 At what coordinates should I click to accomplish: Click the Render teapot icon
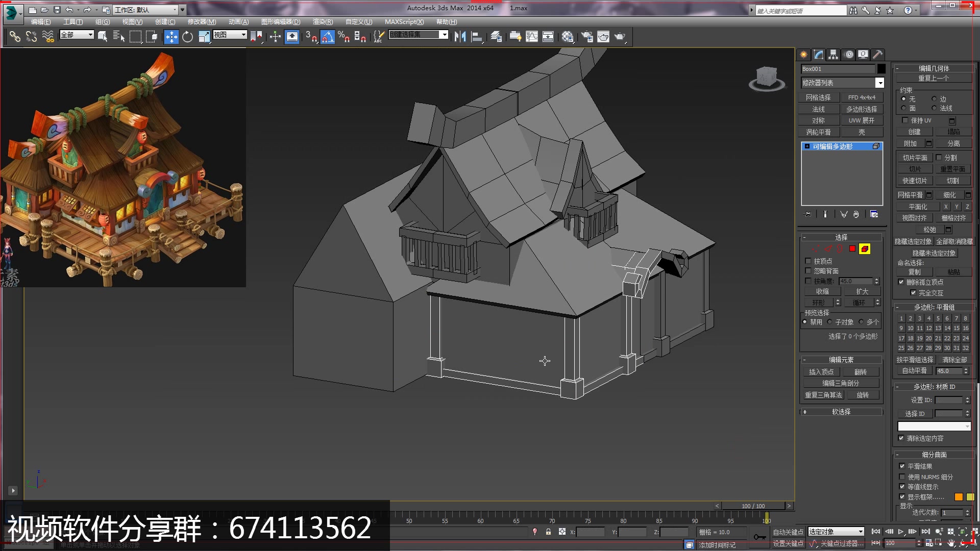coord(620,36)
